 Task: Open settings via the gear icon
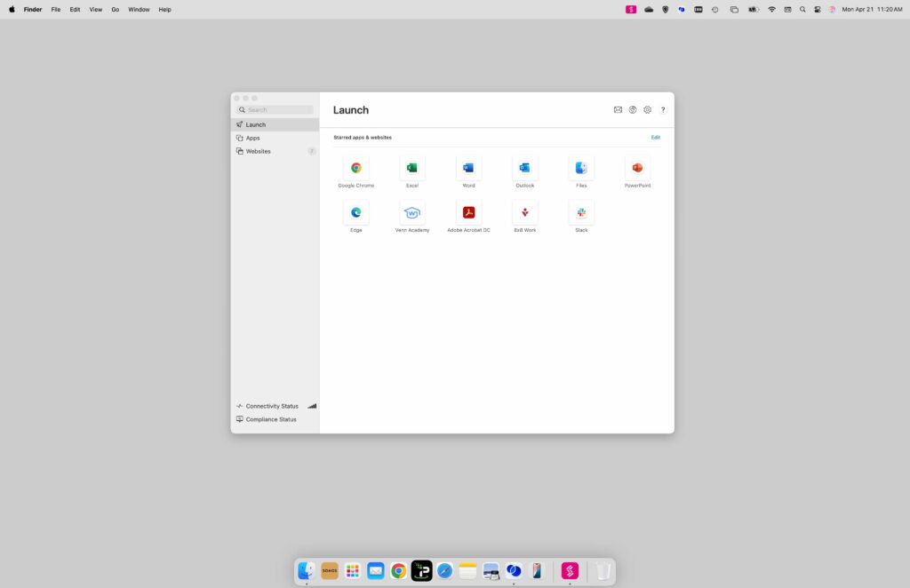(x=647, y=110)
